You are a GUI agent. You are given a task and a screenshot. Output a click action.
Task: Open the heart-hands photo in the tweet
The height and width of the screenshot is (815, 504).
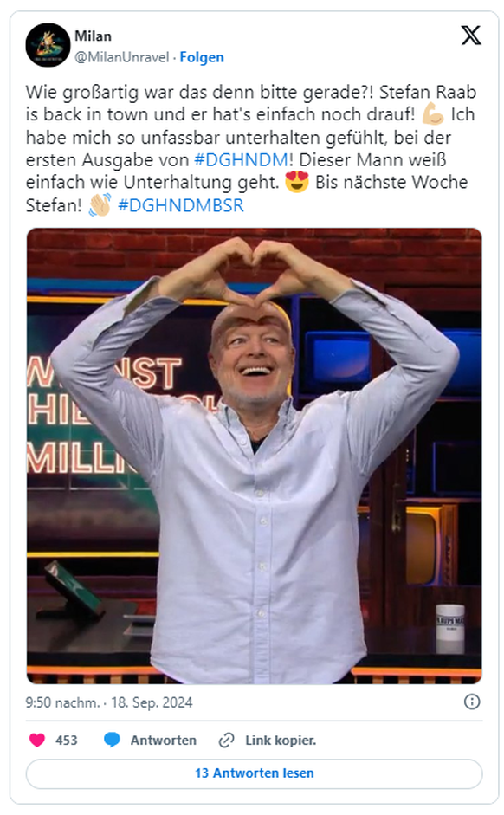[x=254, y=456]
